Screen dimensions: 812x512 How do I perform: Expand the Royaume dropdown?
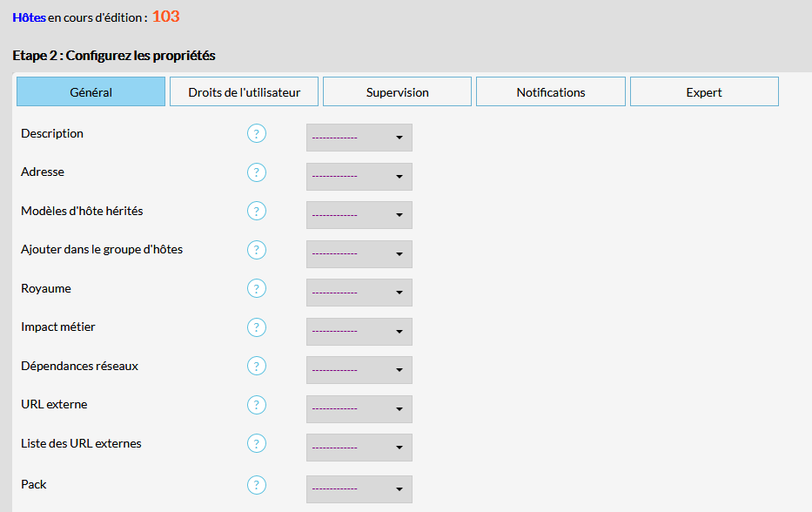(x=359, y=293)
